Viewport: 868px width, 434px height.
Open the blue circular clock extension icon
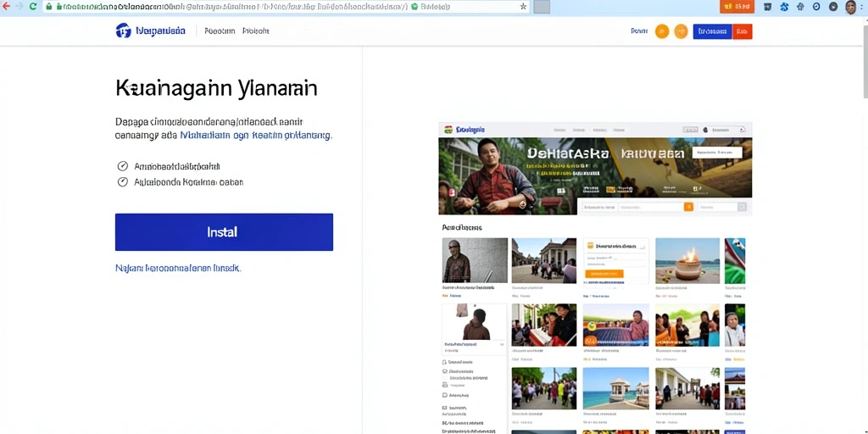click(816, 7)
